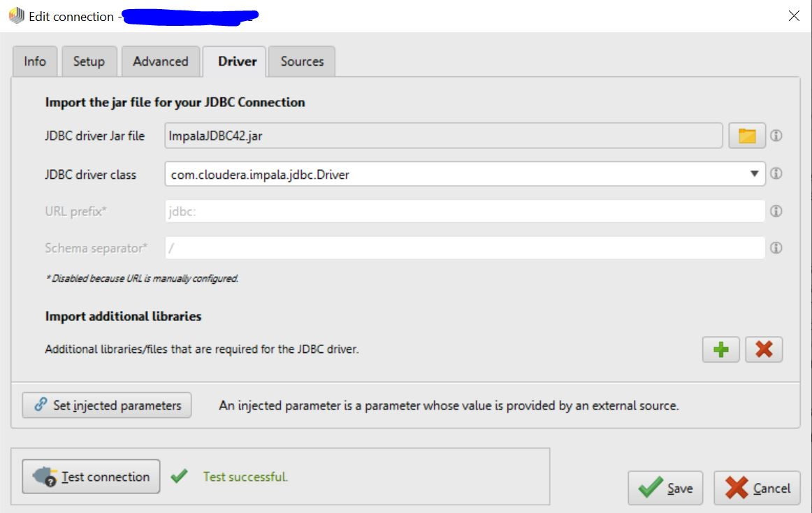Run Test connection
Image resolution: width=812 pixels, height=513 pixels.
point(91,477)
